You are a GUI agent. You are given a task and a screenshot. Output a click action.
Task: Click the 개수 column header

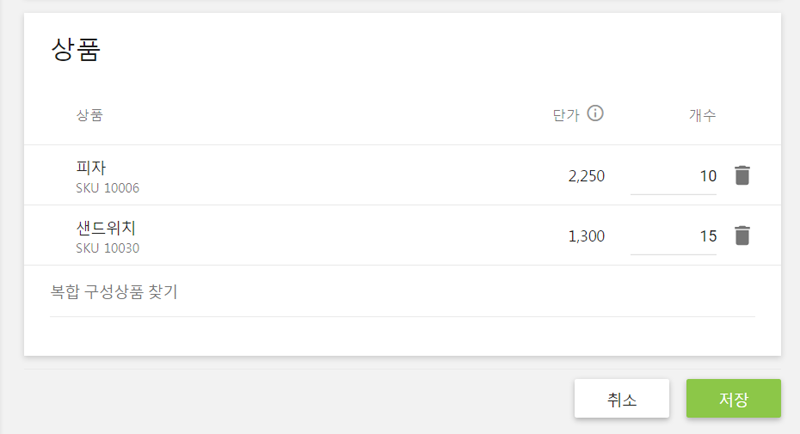click(702, 114)
